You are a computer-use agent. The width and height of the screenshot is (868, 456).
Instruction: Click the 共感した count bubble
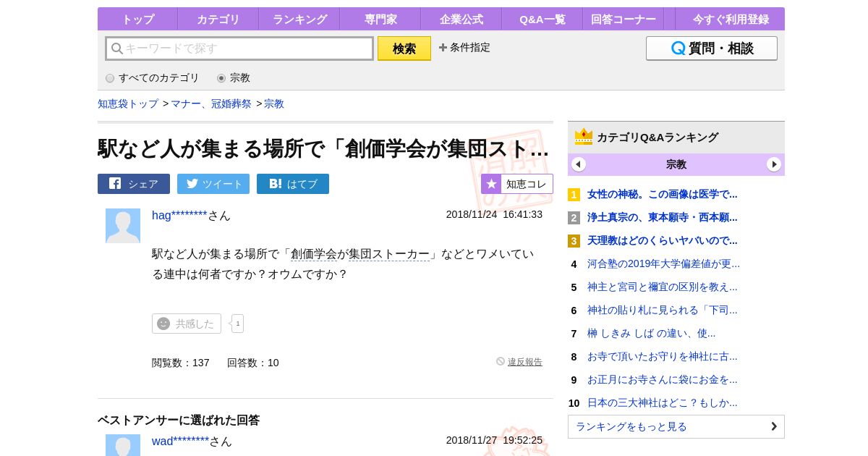tap(237, 324)
